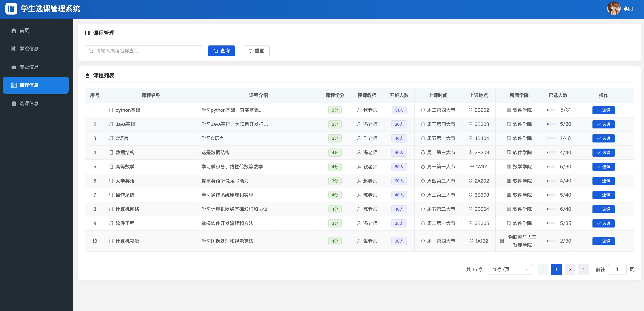Click the clipboard icon for course selection info

click(x=14, y=104)
